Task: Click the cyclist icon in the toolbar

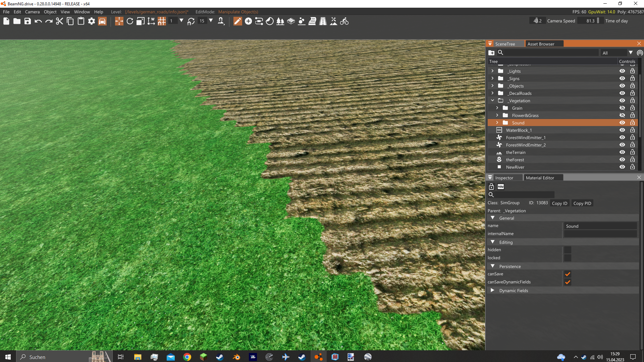Action: [344, 21]
